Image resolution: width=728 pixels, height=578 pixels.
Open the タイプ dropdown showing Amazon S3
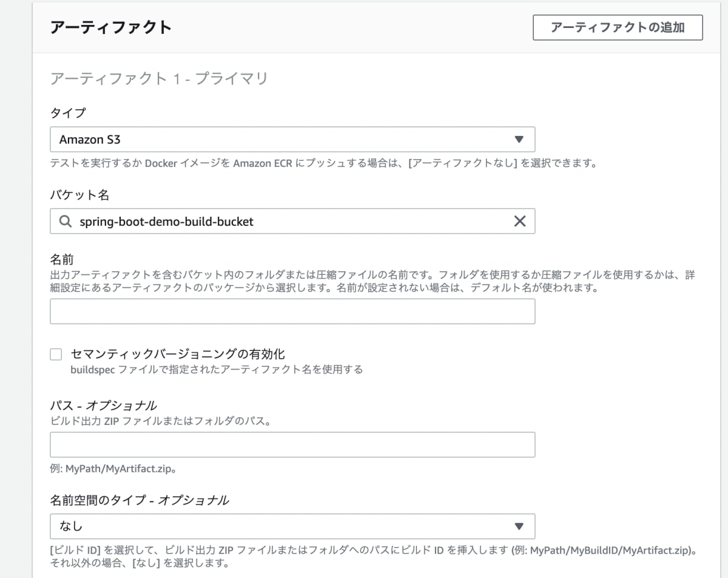point(292,139)
